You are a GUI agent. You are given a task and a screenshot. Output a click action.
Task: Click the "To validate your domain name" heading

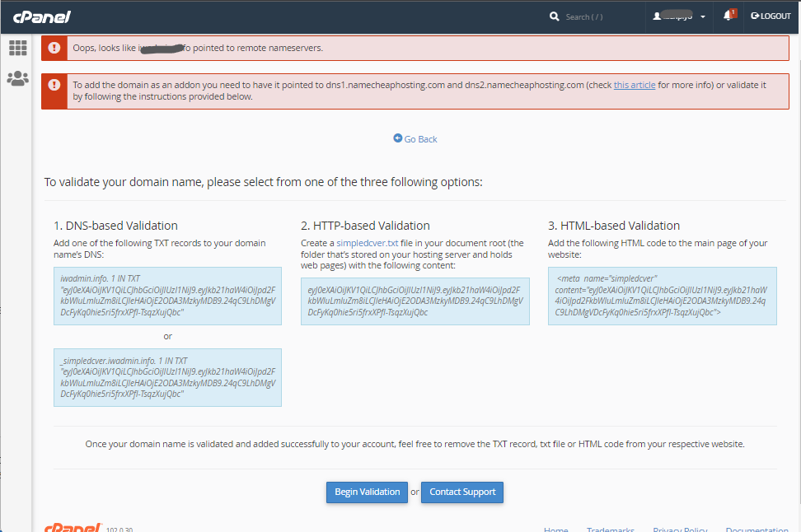pyautogui.click(x=263, y=182)
